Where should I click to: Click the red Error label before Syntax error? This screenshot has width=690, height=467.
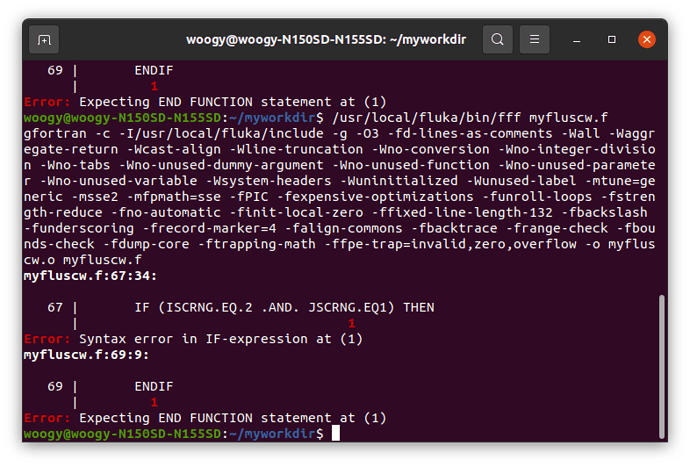coord(47,339)
